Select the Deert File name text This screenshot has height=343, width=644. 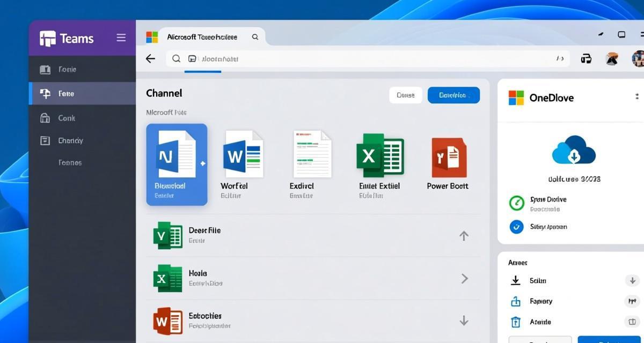point(204,230)
